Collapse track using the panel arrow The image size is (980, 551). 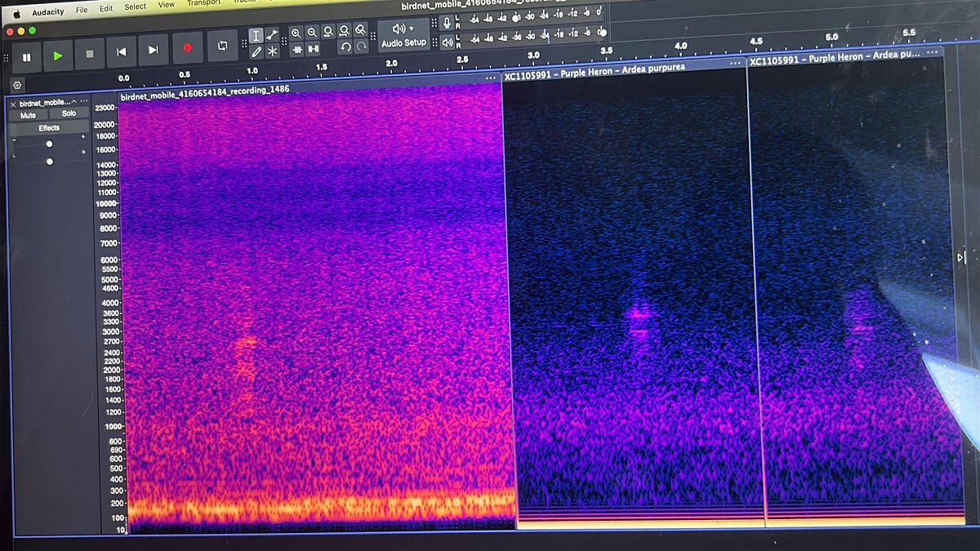click(x=73, y=102)
